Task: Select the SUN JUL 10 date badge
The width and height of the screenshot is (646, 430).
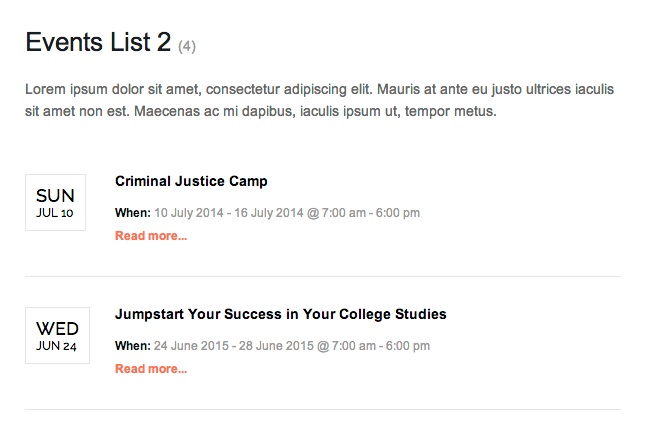Action: click(x=56, y=202)
